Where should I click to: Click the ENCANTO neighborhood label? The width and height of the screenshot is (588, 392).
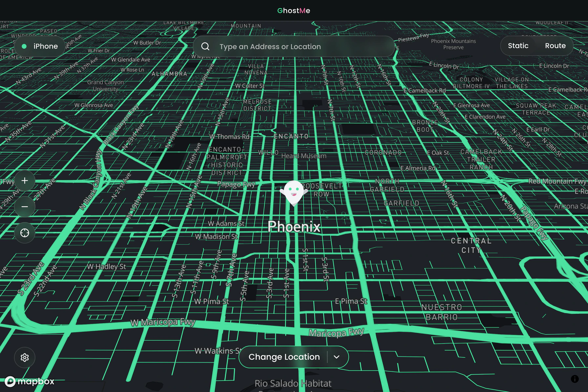(291, 136)
